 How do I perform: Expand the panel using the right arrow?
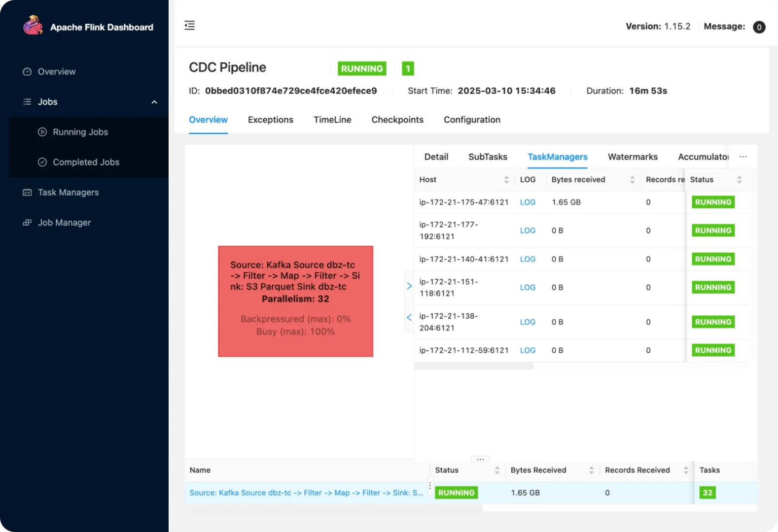[x=409, y=286]
